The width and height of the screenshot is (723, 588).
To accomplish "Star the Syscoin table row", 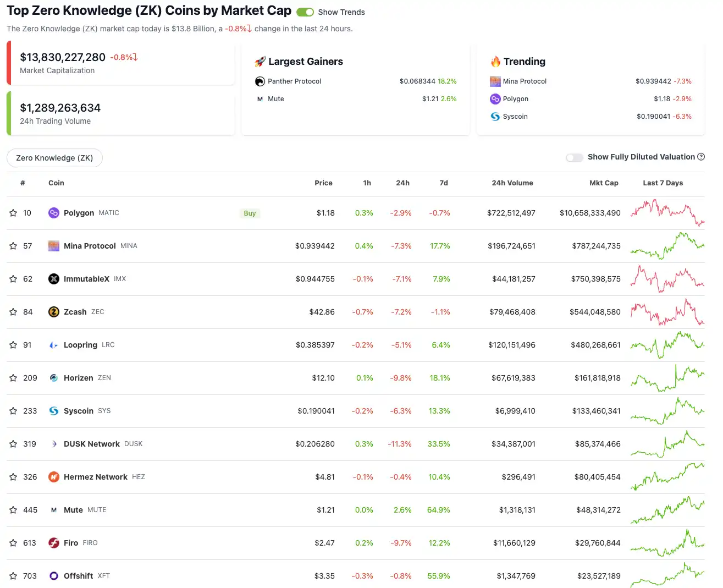I will coord(13,411).
